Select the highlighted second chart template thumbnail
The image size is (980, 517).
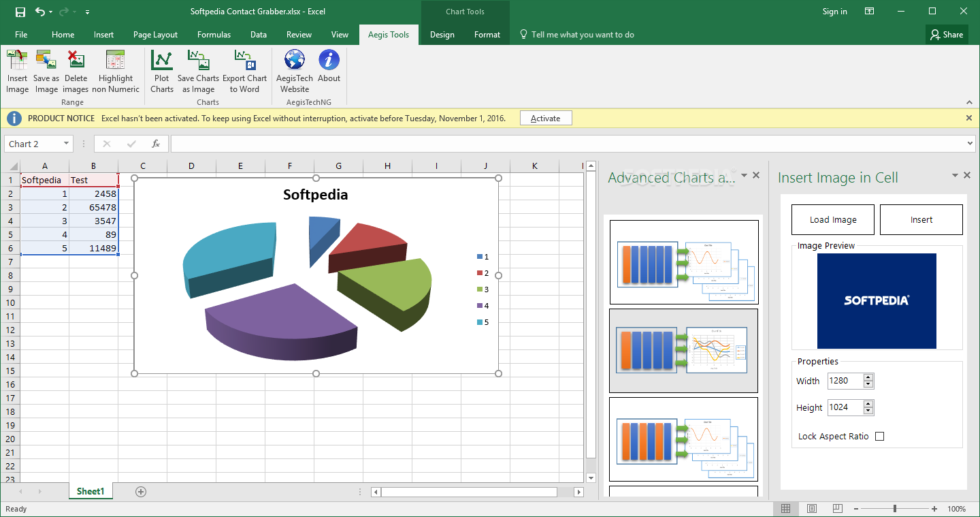click(x=684, y=351)
